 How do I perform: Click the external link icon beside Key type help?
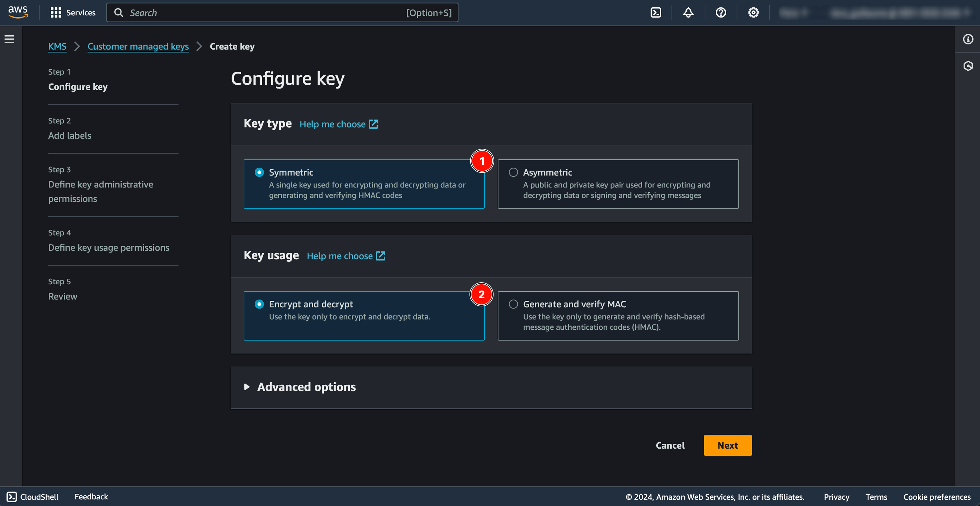tap(373, 124)
